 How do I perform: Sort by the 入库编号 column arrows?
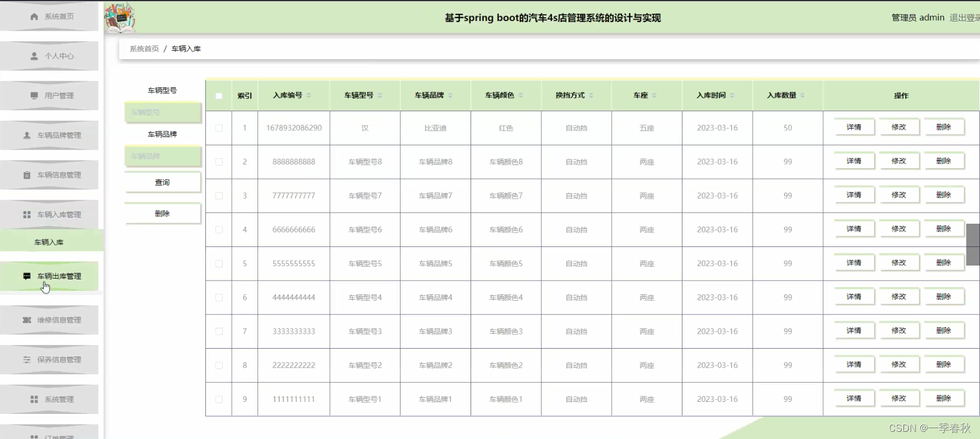[x=309, y=96]
